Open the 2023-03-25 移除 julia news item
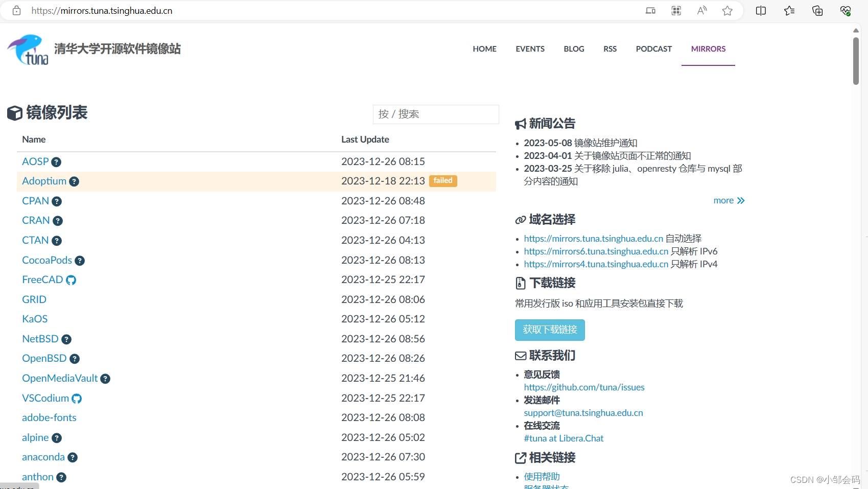Viewport: 868px width, 489px height. 633,175
